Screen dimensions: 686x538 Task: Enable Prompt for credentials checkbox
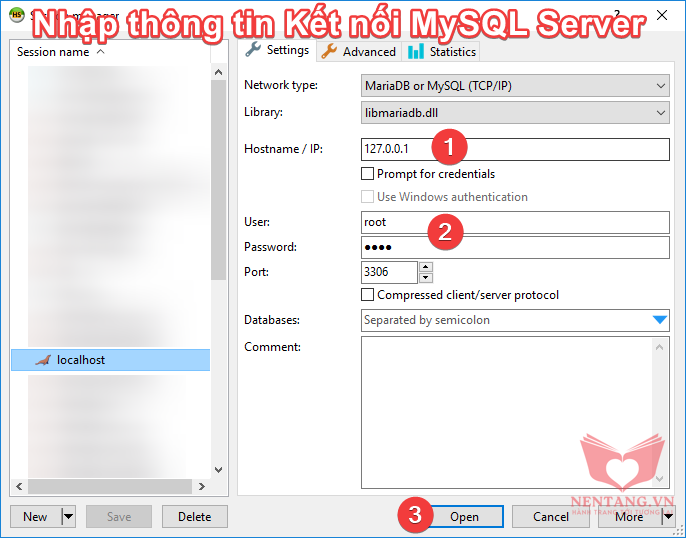click(x=368, y=174)
